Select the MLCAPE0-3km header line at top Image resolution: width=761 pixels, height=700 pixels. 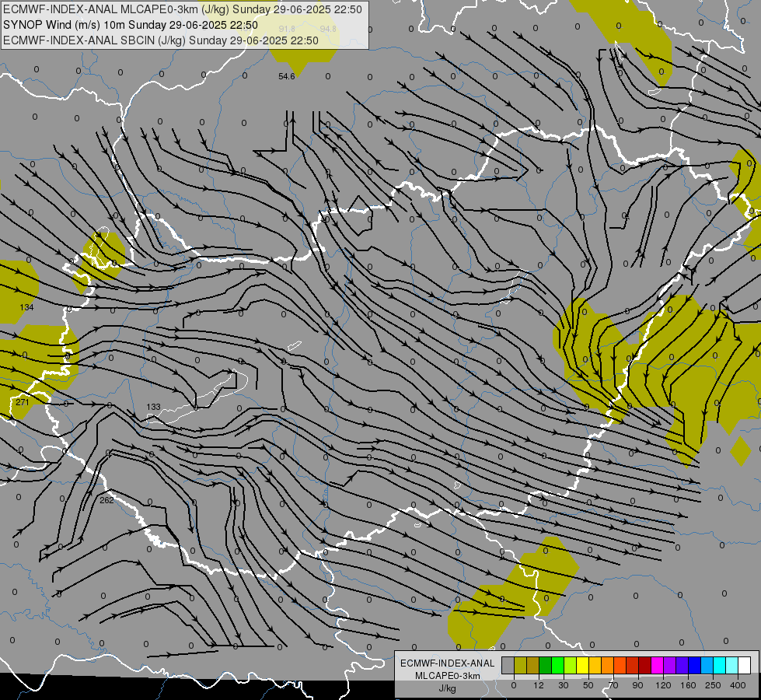(x=183, y=9)
